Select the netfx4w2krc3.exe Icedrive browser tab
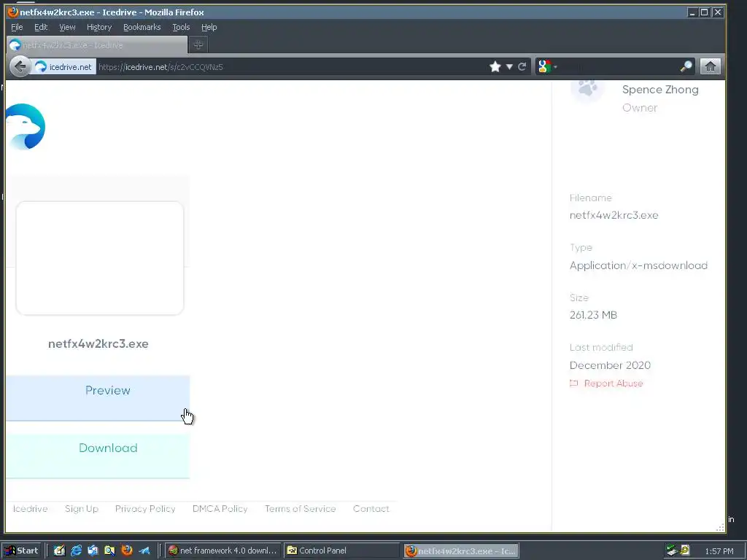Screen dimensions: 747x560 click(97, 45)
